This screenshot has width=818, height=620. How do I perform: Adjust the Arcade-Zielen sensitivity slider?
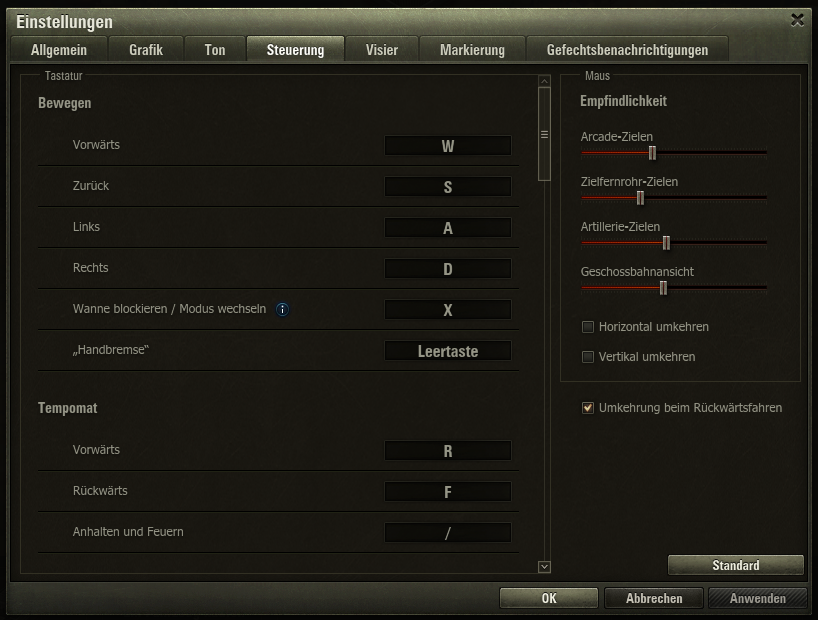[x=652, y=153]
